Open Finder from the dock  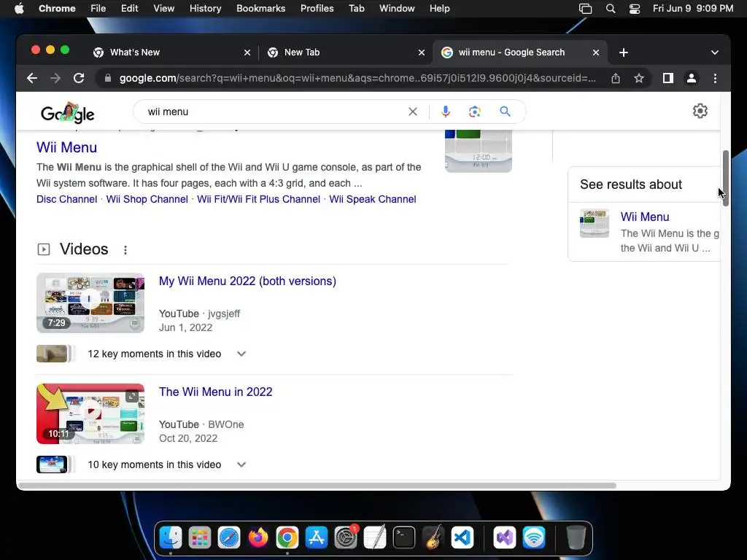coord(171,537)
